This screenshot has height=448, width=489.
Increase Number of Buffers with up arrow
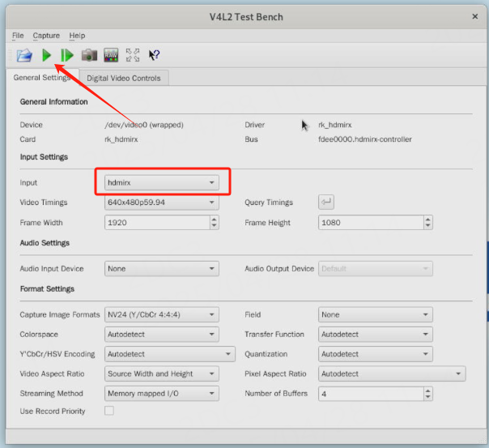click(x=427, y=390)
